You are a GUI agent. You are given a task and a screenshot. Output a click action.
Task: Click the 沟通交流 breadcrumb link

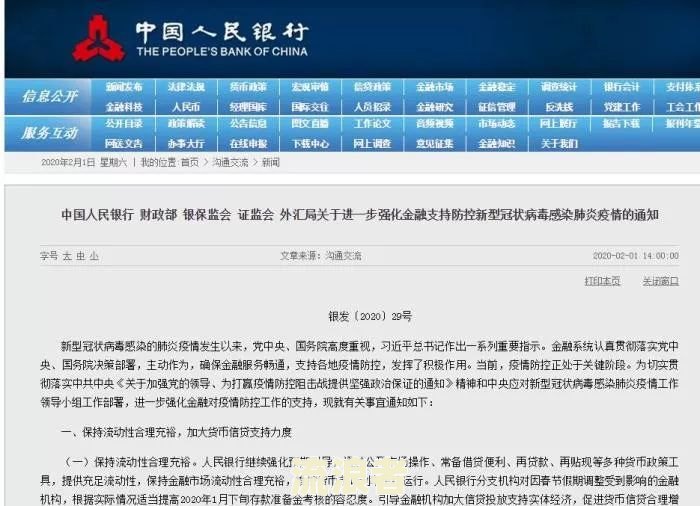pyautogui.click(x=230, y=163)
